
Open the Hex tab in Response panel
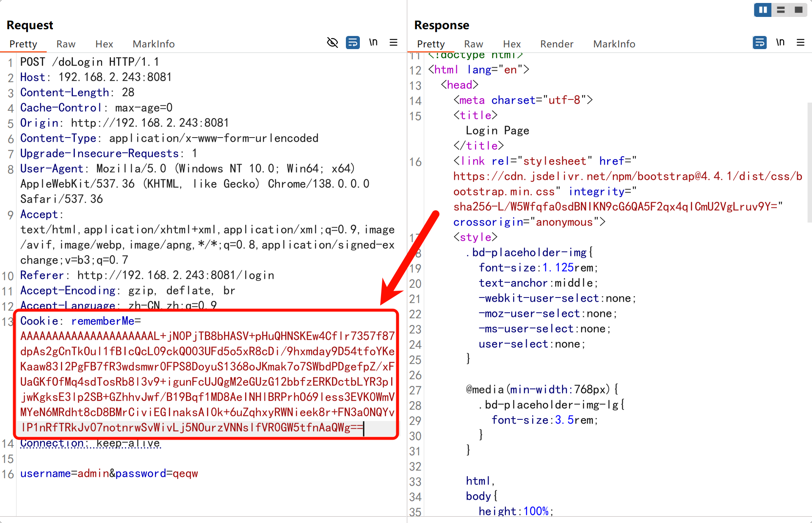[x=511, y=44]
